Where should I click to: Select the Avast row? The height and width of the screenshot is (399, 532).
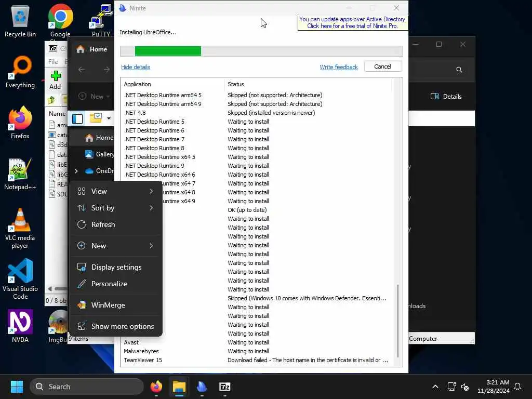[257, 342]
